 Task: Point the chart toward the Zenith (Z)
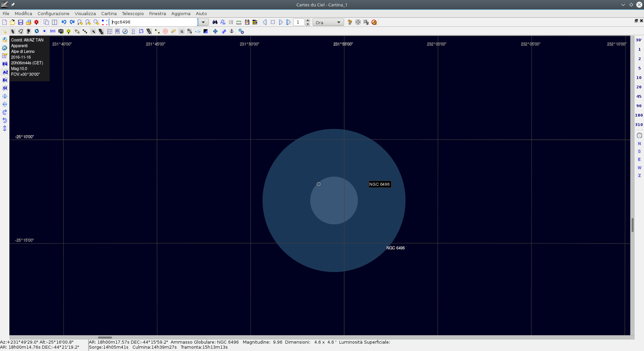click(x=639, y=176)
